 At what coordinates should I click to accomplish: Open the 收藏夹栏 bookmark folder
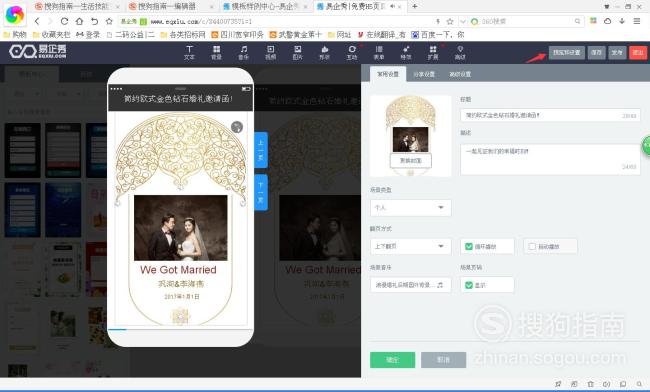point(51,35)
